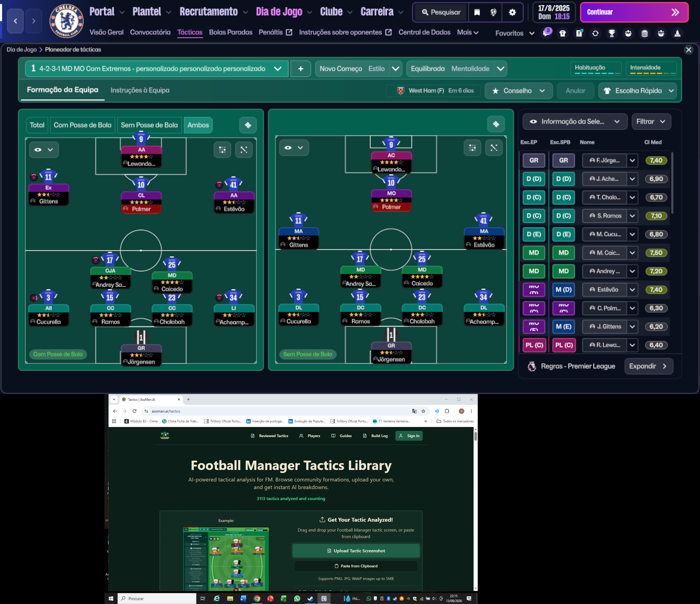Open File Explorer from the Windows taskbar

tap(230, 598)
